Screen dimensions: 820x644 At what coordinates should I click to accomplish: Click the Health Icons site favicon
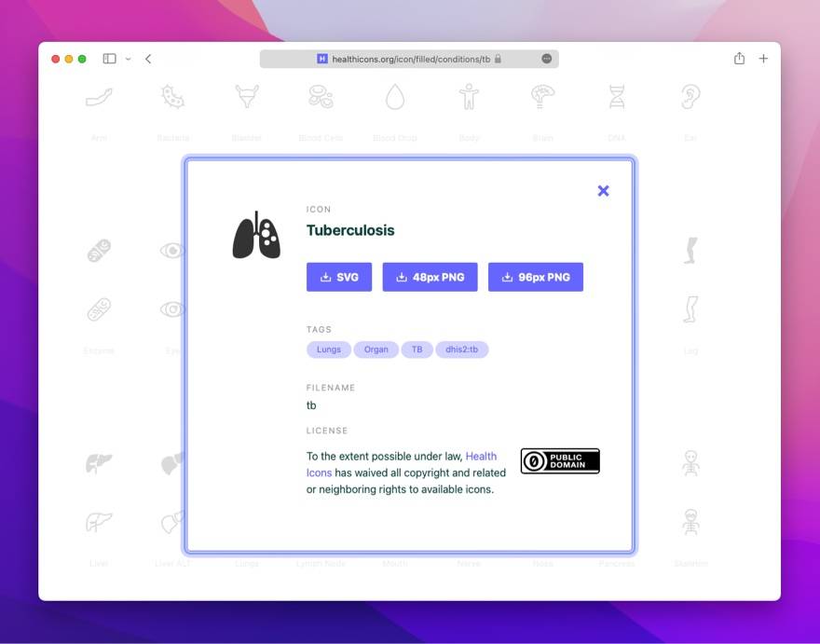322,59
